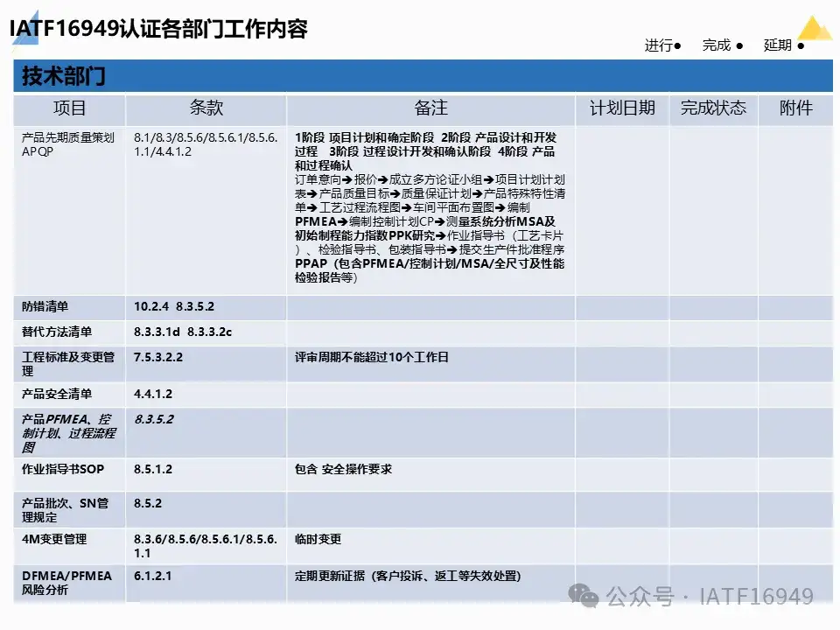The height and width of the screenshot is (630, 840).
Task: Select the "防错清单" row label
Action: tap(45, 306)
